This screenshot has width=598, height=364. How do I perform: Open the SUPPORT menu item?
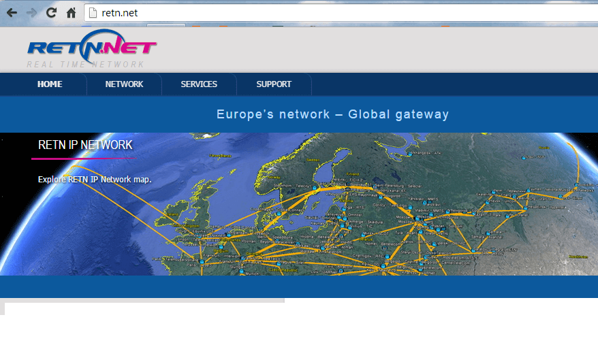point(274,84)
